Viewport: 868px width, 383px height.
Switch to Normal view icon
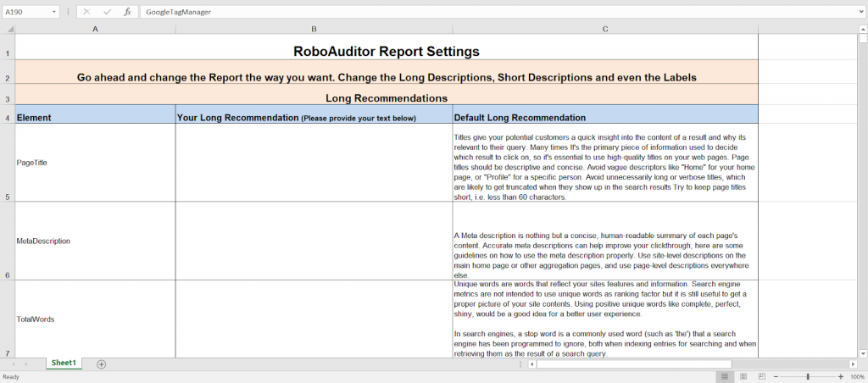pyautogui.click(x=724, y=376)
